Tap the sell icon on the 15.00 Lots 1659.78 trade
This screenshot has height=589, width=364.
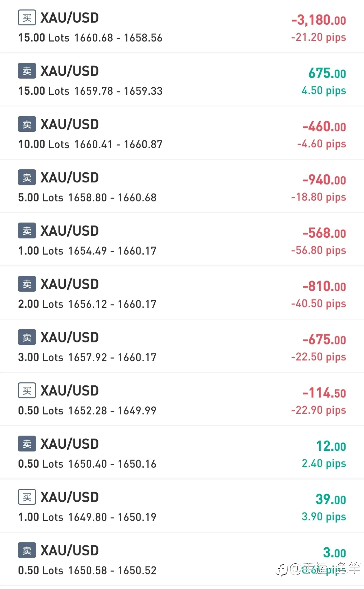click(27, 71)
